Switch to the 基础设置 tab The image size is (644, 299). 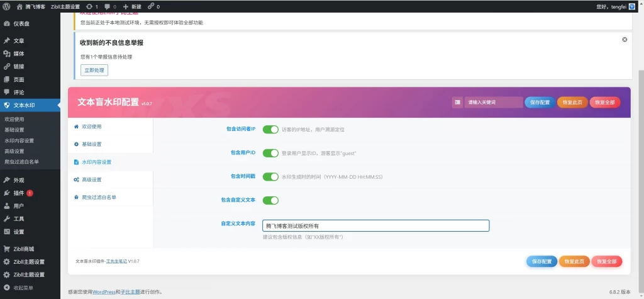point(91,144)
